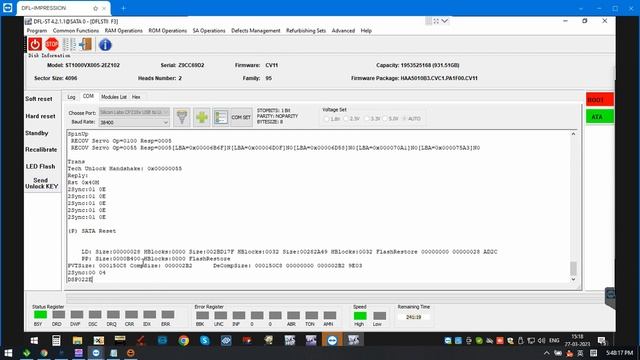
Task: Click the Standby button
Action: [37, 133]
